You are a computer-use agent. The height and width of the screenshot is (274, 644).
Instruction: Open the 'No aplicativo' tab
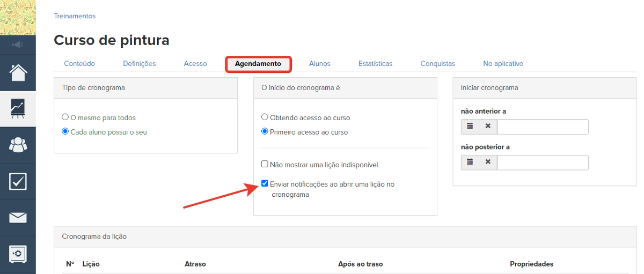coord(503,64)
